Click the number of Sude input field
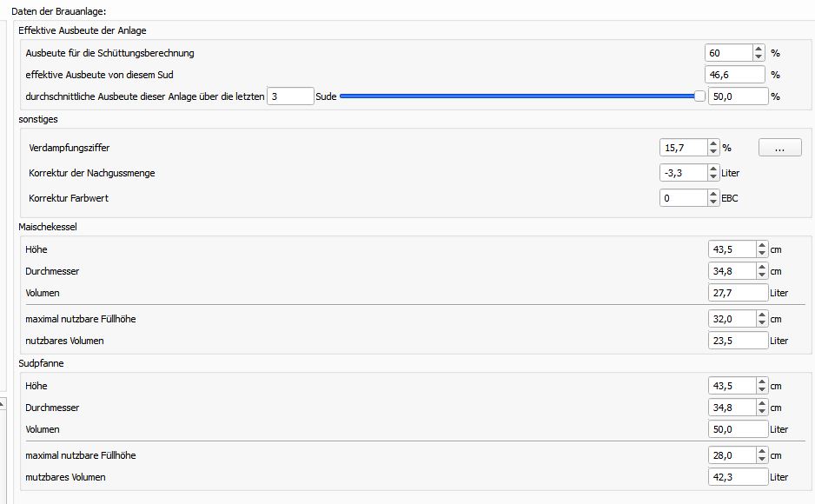 click(x=289, y=96)
